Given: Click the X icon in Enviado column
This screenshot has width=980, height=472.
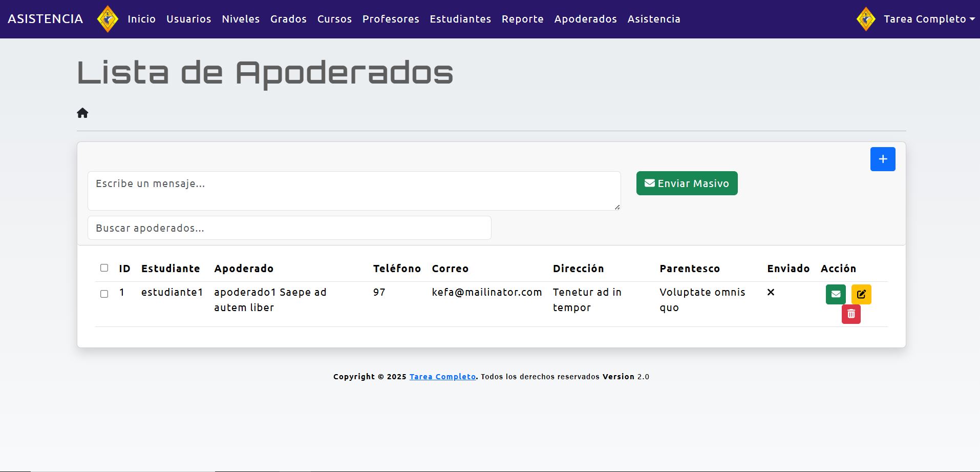Looking at the screenshot, I should click(x=771, y=292).
